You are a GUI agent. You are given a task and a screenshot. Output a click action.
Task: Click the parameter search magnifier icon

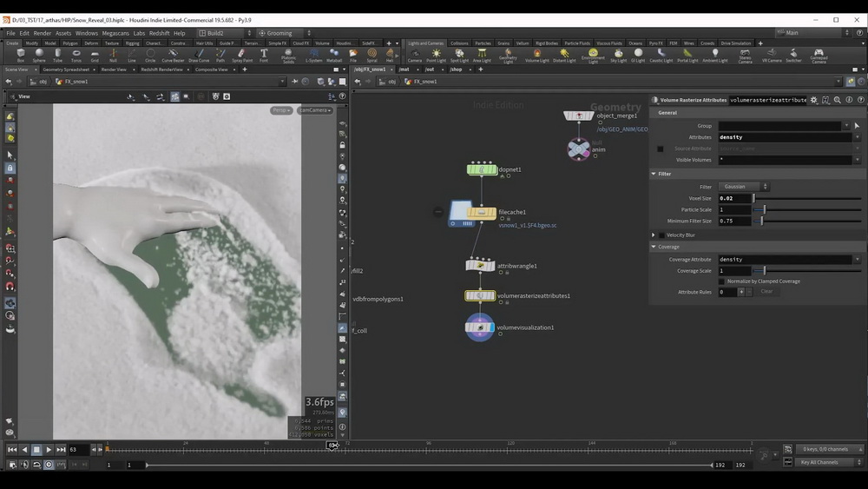837,100
